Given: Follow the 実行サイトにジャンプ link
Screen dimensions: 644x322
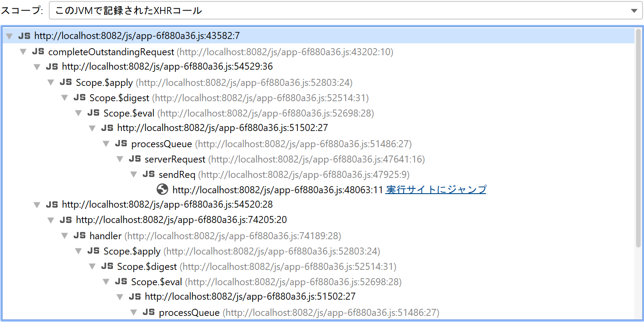Looking at the screenshot, I should click(x=436, y=190).
